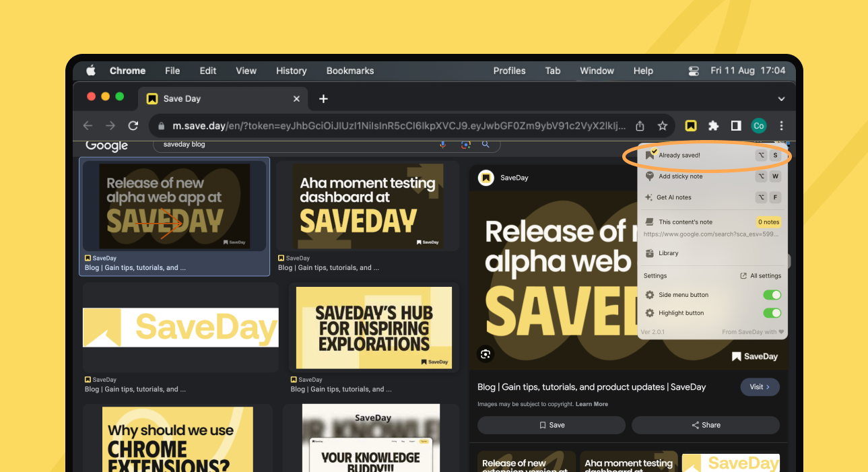
Task: Open the Edit menu
Action: [x=208, y=71]
